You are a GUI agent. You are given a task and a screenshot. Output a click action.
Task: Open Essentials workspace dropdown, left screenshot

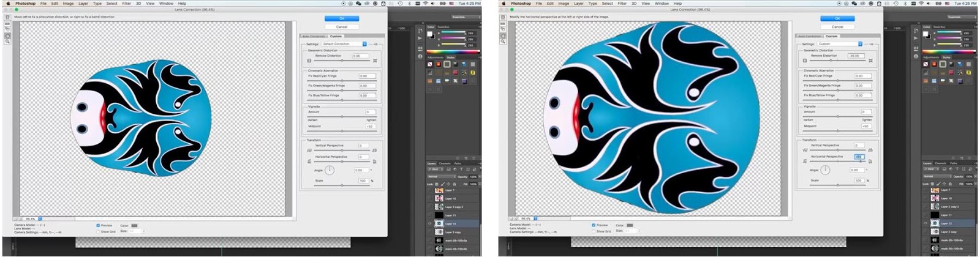coord(466,17)
